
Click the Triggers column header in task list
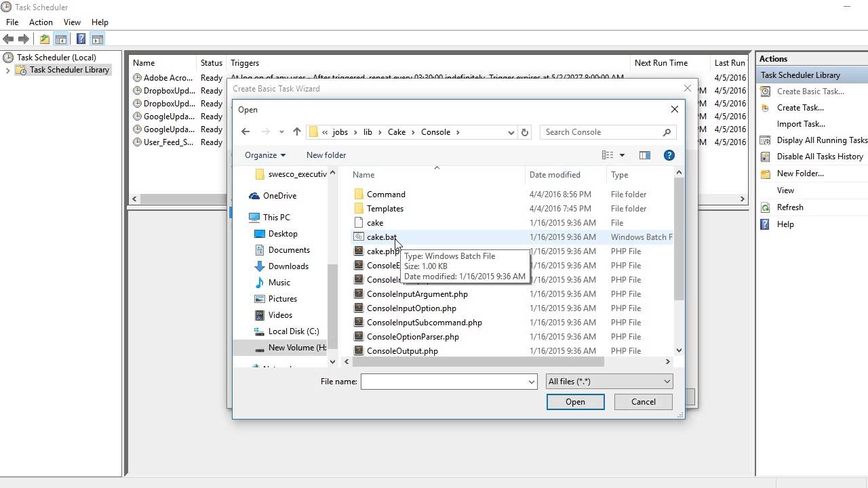pos(245,63)
